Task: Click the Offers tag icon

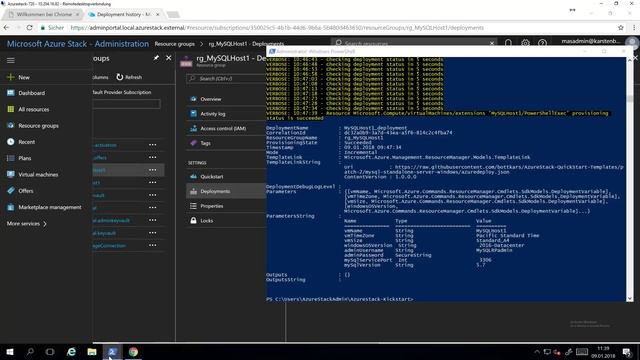Action: (11, 191)
